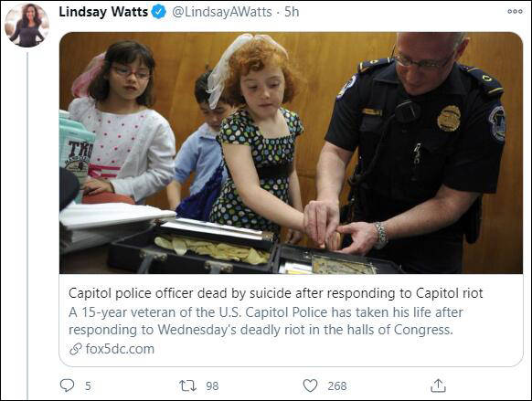Click the article photo of officer fingerprinting children

(291, 153)
